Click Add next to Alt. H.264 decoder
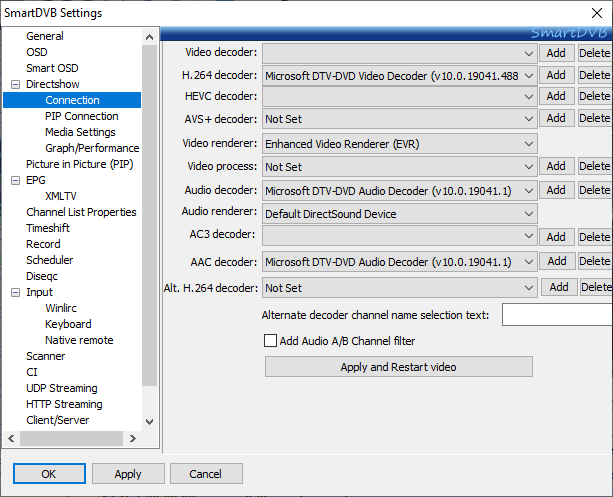Image resolution: width=613 pixels, height=497 pixels. click(x=559, y=287)
